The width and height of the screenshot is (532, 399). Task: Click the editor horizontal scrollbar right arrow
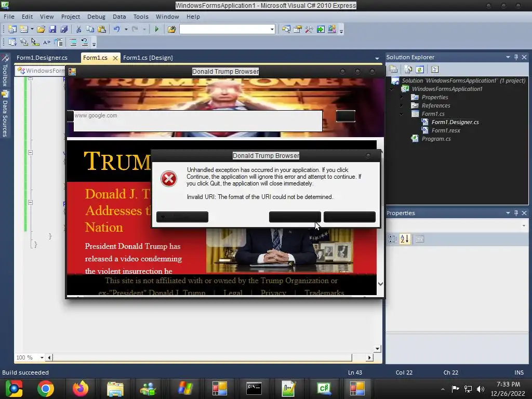(369, 357)
